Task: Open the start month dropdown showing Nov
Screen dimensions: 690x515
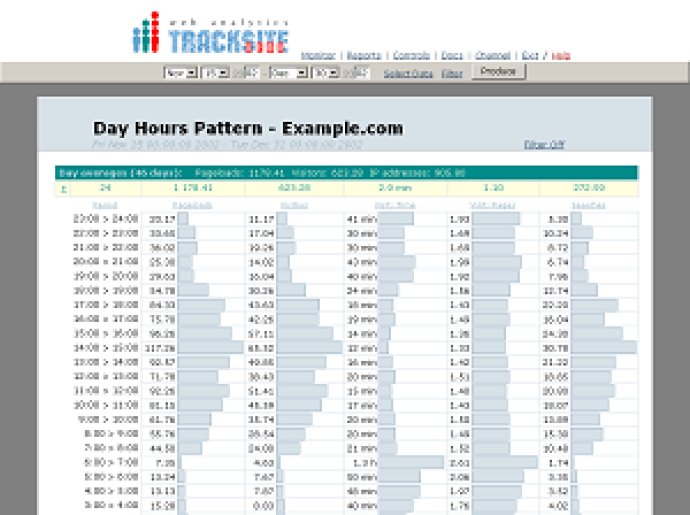Action: click(x=180, y=73)
